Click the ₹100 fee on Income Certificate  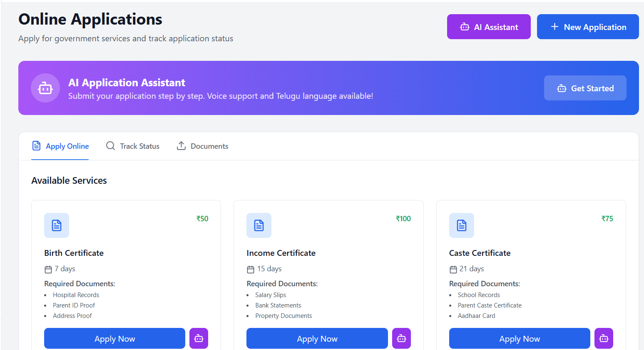click(403, 219)
